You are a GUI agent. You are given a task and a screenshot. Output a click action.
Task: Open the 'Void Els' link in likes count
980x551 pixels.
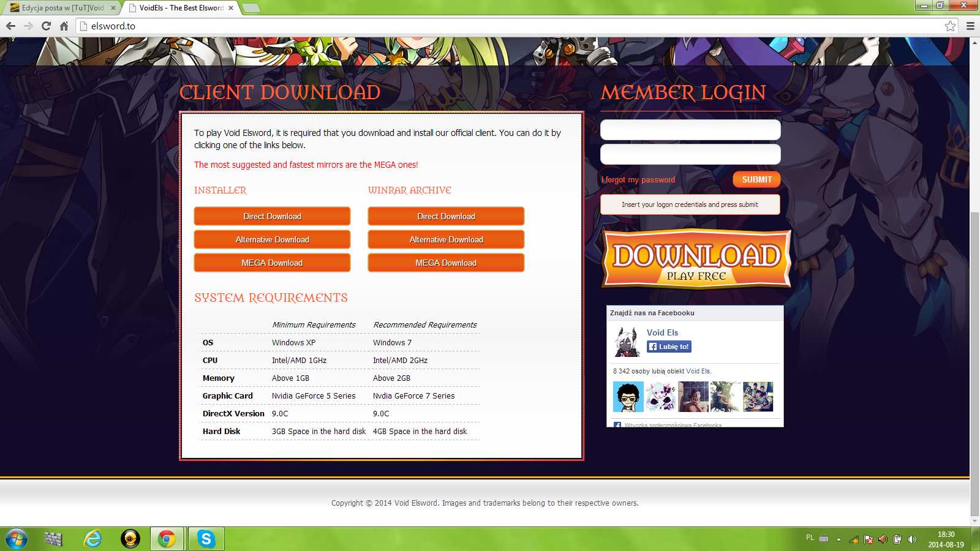(698, 371)
